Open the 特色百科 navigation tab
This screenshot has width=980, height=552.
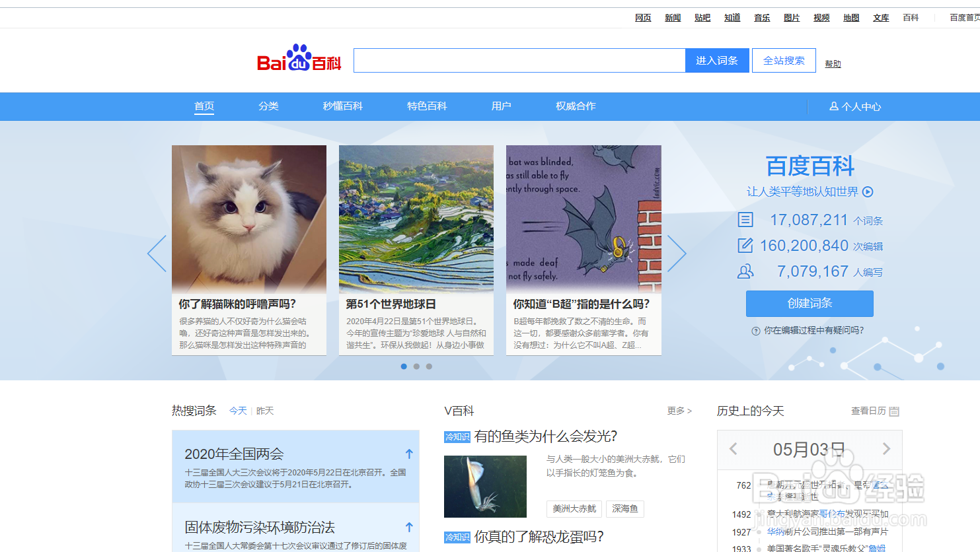pyautogui.click(x=427, y=106)
